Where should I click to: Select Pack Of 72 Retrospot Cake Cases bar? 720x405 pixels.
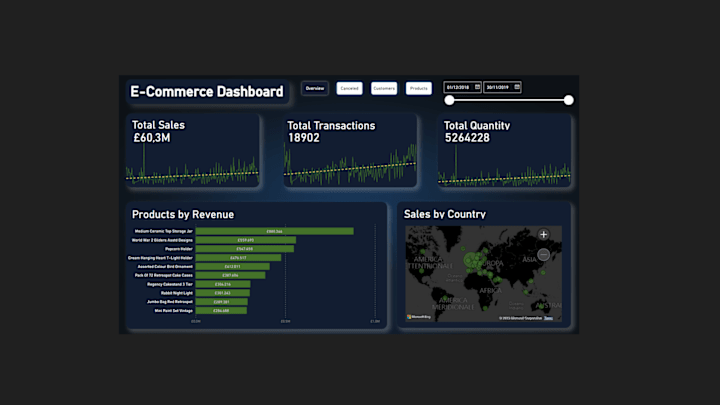(230, 275)
